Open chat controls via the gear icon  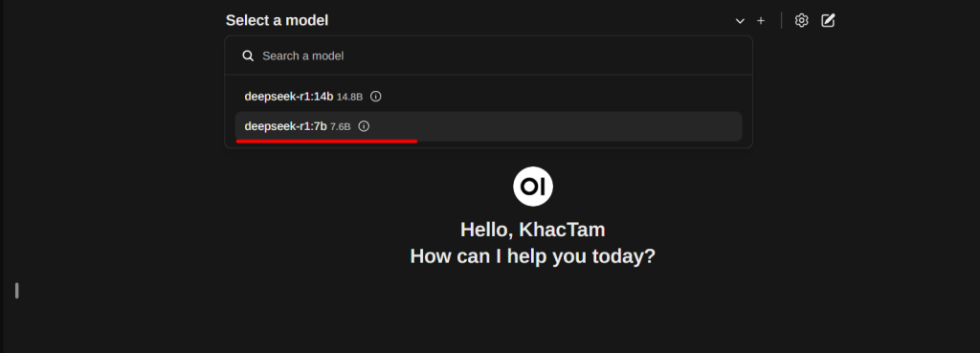point(801,21)
